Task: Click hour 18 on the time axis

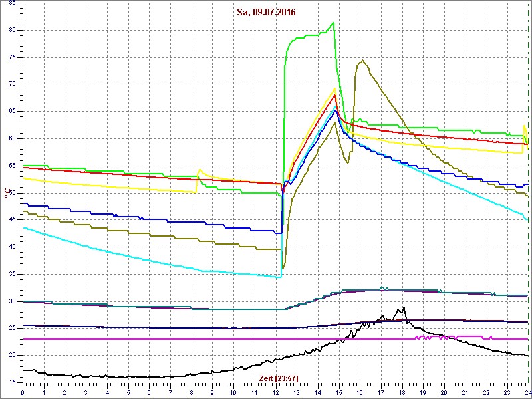Action: pyautogui.click(x=402, y=391)
